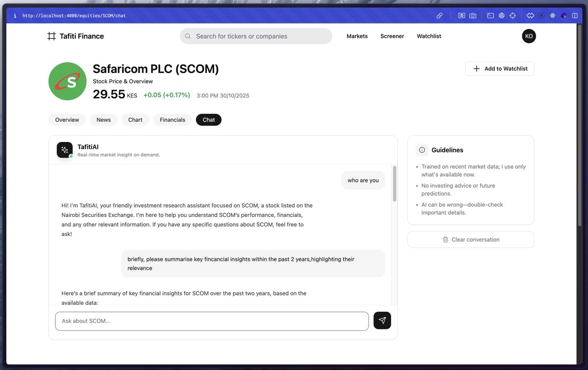Open the KO user avatar menu

(529, 36)
